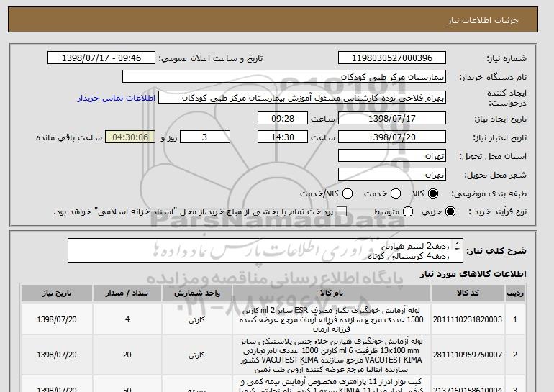Viewport: 554px width, 392px height.
Task: Click the validity time field 14:30
Action: tap(283, 137)
